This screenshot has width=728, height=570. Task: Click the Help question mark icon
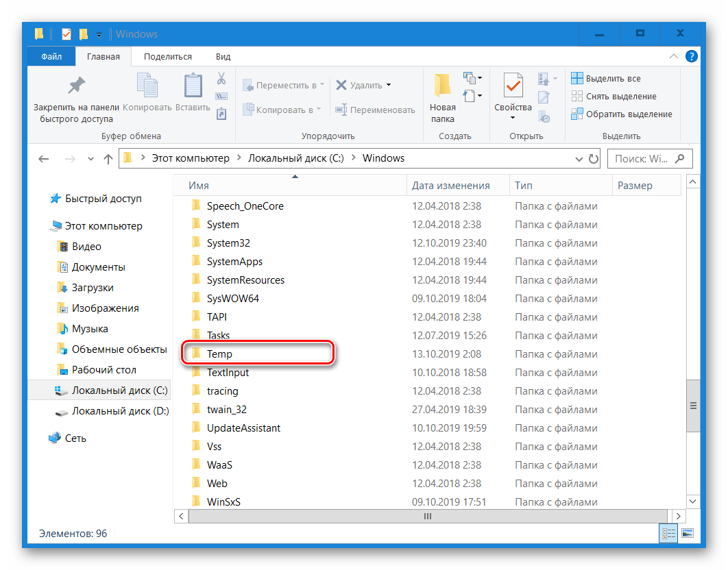(691, 56)
